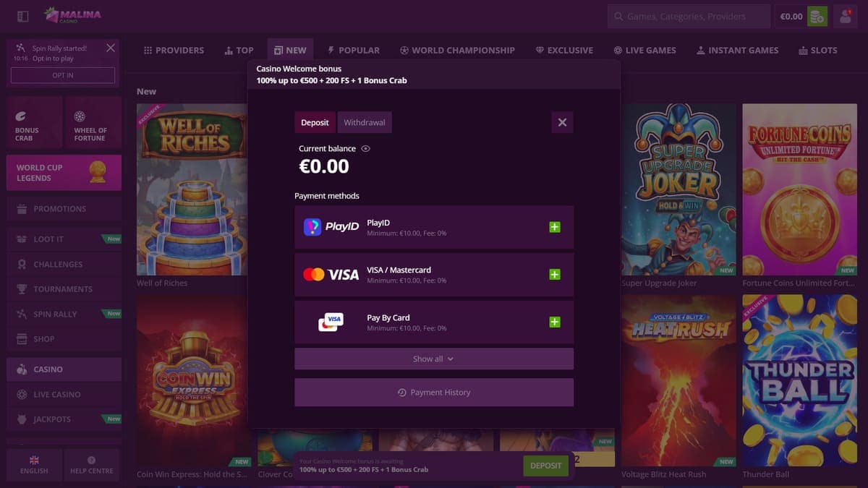Click the Opt In button
Image resolution: width=868 pixels, height=488 pixels.
pos(63,75)
